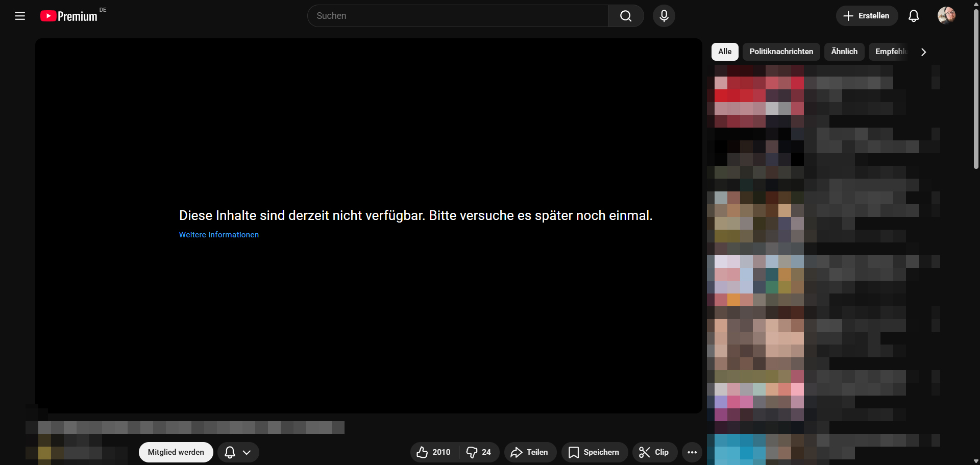Like the video with thumbs up
This screenshot has height=465, width=980.
pos(434,452)
